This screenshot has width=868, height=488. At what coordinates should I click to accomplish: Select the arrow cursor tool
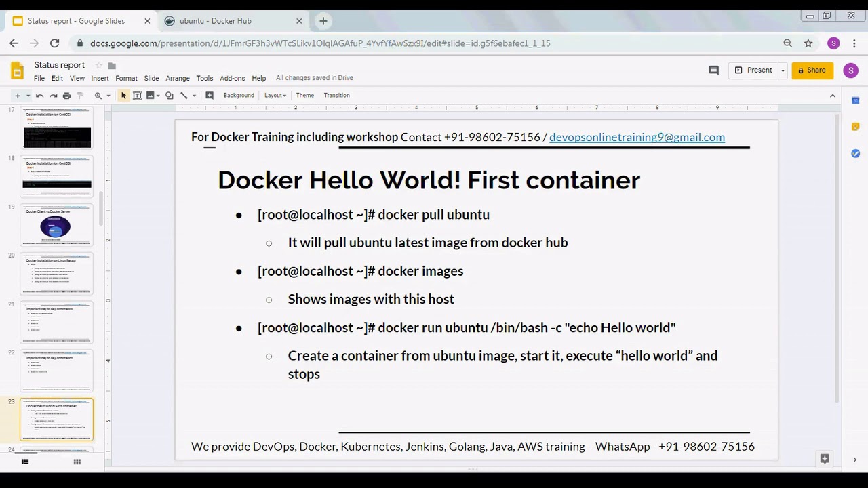123,96
